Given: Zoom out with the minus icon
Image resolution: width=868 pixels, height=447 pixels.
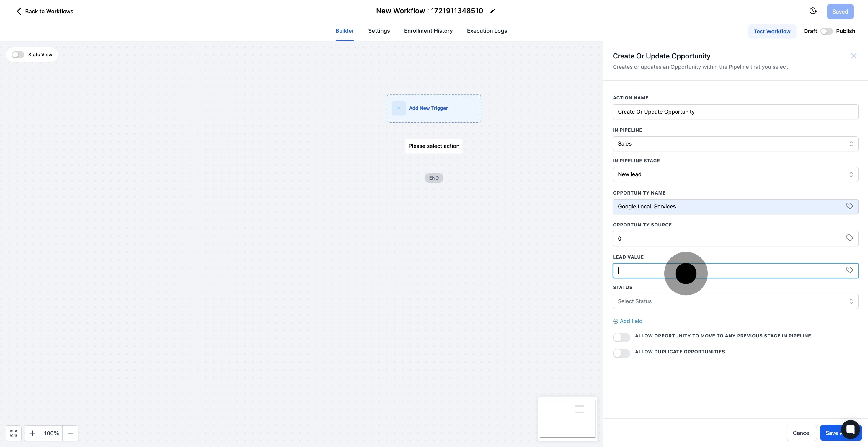Looking at the screenshot, I should point(70,433).
